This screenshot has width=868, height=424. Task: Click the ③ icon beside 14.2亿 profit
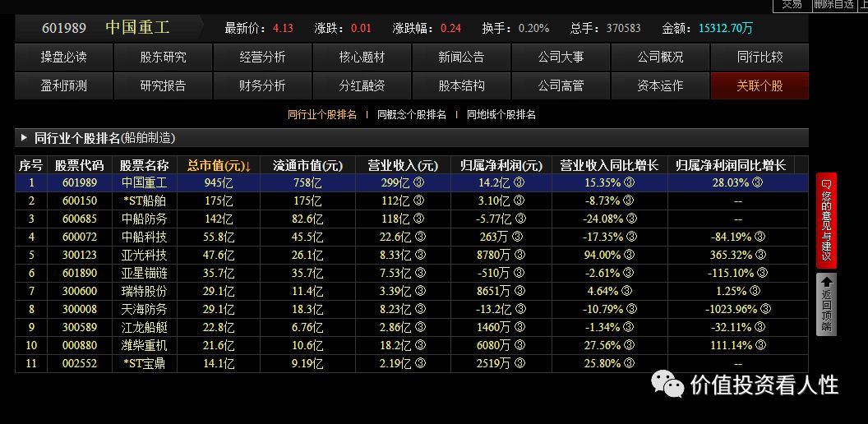[x=519, y=182]
